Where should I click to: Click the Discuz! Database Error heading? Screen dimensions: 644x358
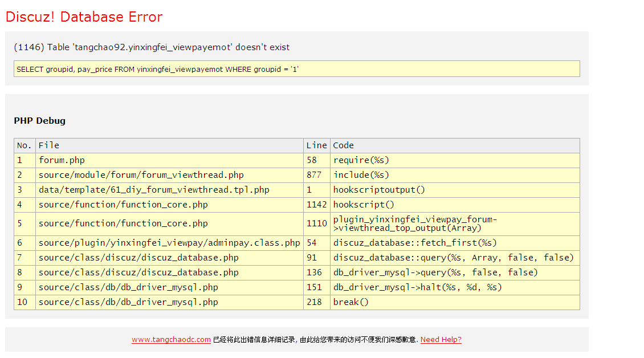point(84,17)
